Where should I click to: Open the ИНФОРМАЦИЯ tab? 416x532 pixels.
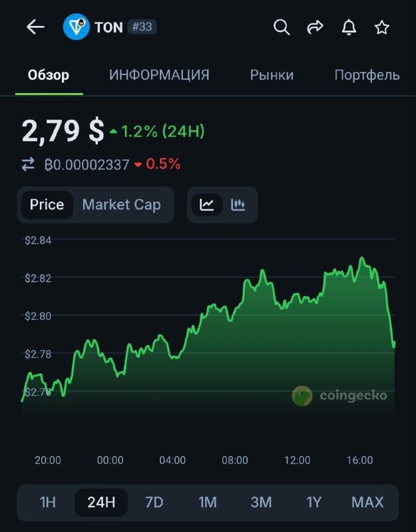pyautogui.click(x=159, y=75)
